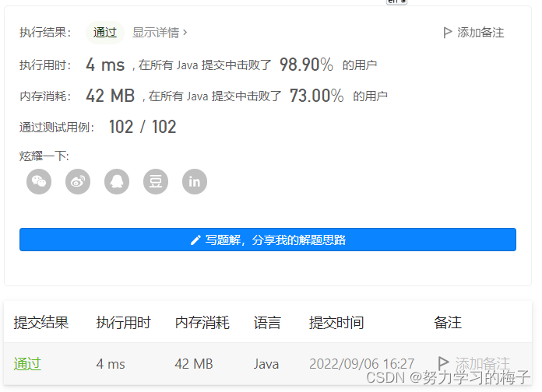The image size is (542, 392).
Task: Click the pencil icon on blue button
Action: (x=195, y=240)
